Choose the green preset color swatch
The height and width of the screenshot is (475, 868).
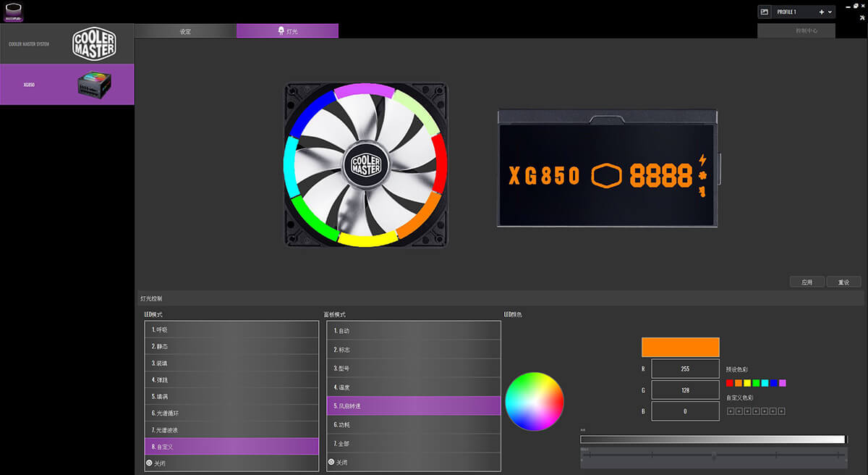pyautogui.click(x=756, y=383)
